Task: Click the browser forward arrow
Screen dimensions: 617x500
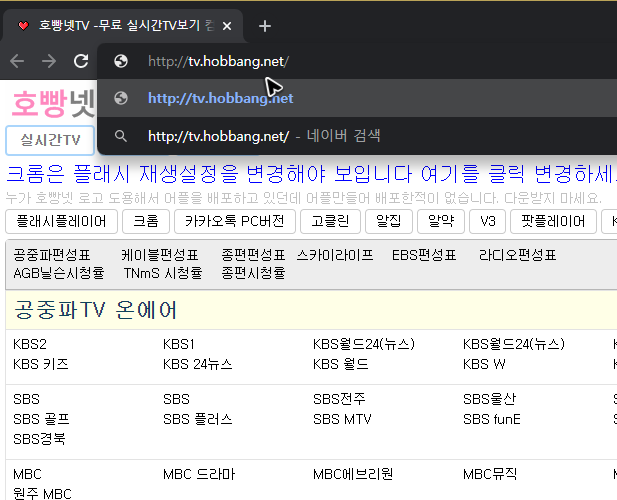Action: pos(49,61)
